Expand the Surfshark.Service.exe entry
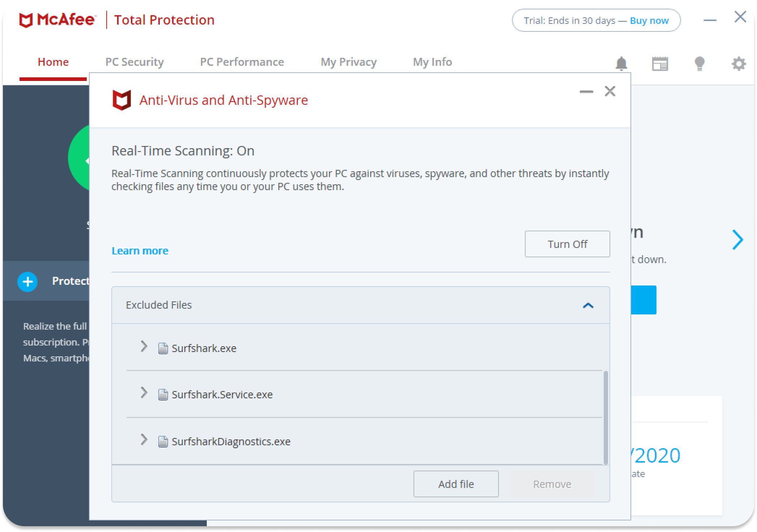This screenshot has width=757, height=532. click(x=144, y=393)
